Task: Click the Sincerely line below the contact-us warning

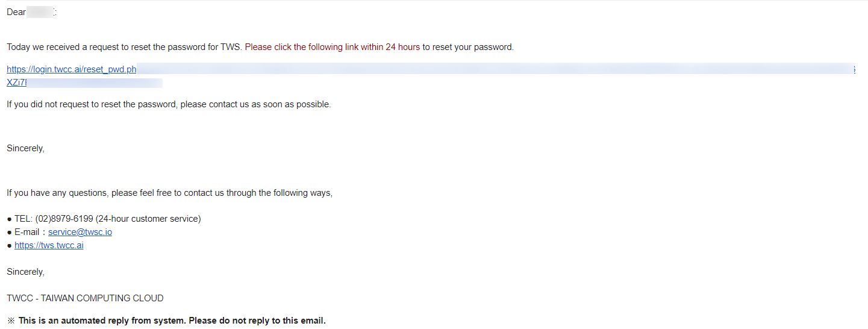Action: pos(25,148)
